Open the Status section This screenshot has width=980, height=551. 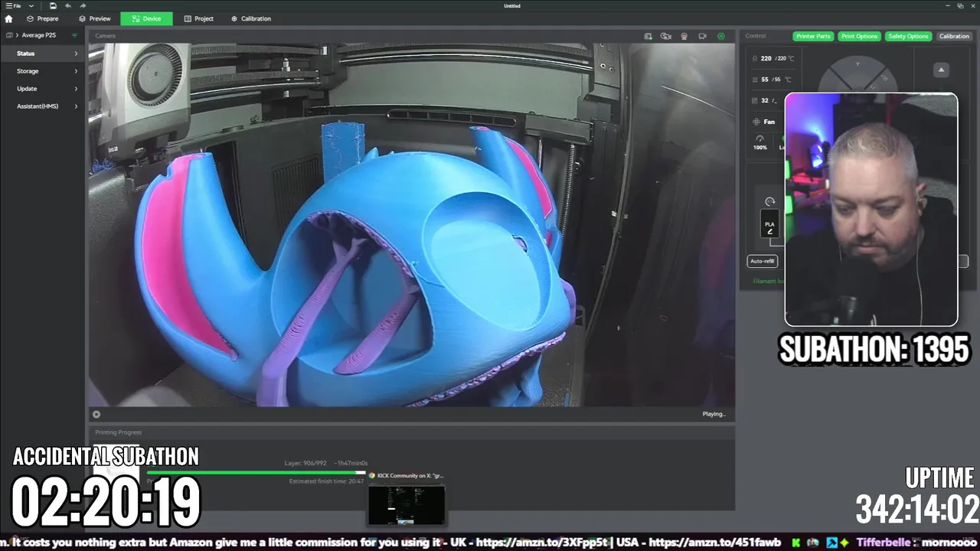(42, 54)
